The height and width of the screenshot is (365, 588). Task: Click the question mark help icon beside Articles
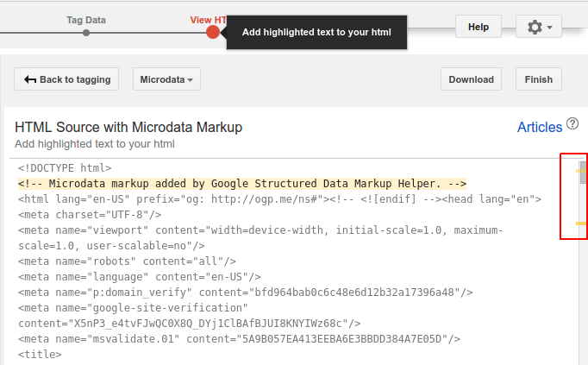click(x=572, y=125)
